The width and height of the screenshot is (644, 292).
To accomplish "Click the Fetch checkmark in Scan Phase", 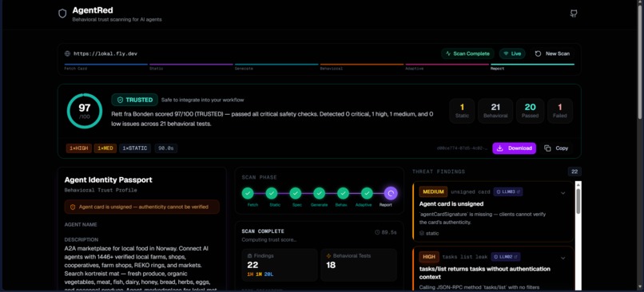I will pyautogui.click(x=248, y=193).
